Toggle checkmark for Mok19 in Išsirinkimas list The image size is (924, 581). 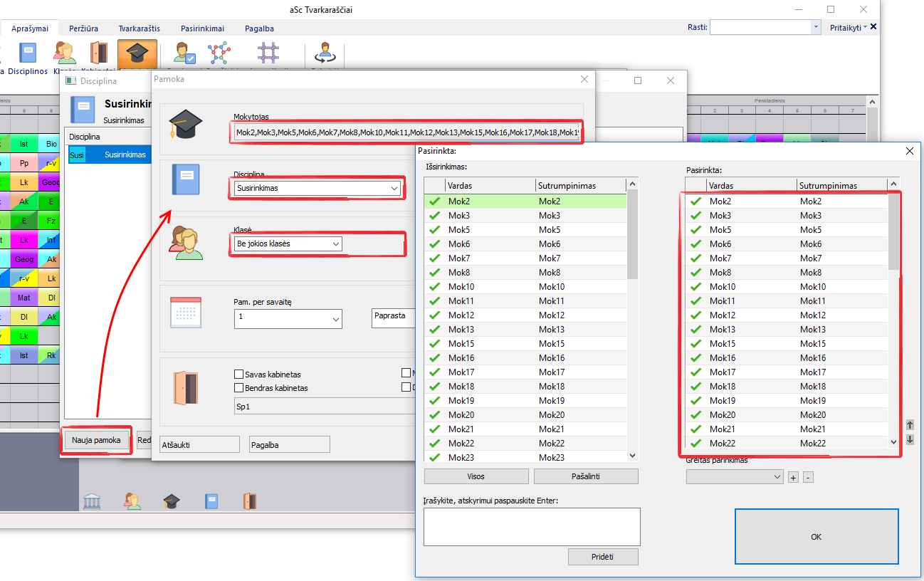(434, 401)
